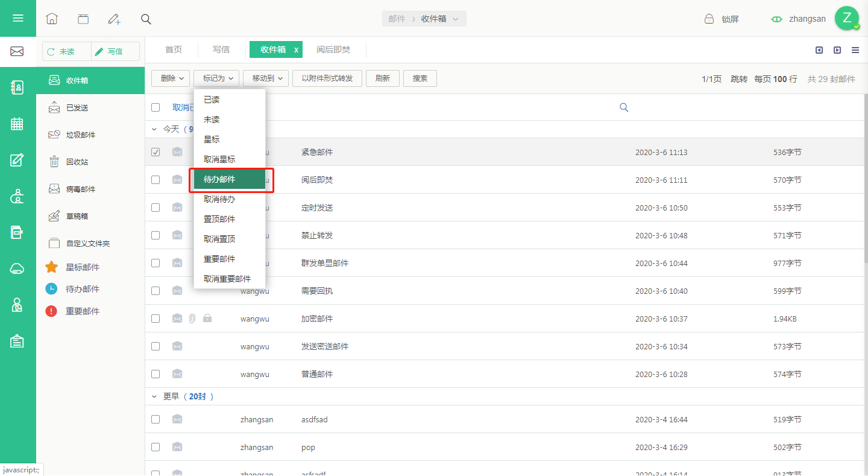Click the magnifier icon in the mail list header
Image resolution: width=868 pixels, height=476 pixels.
pos(624,107)
